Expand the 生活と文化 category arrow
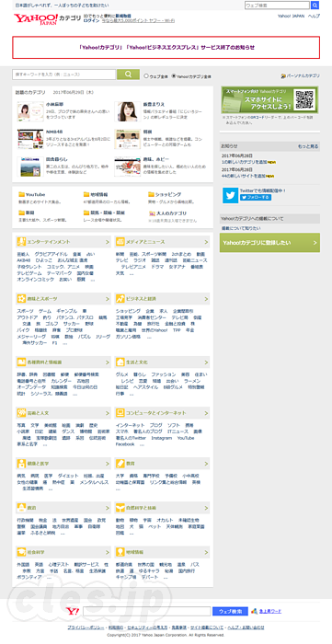 click(206, 362)
